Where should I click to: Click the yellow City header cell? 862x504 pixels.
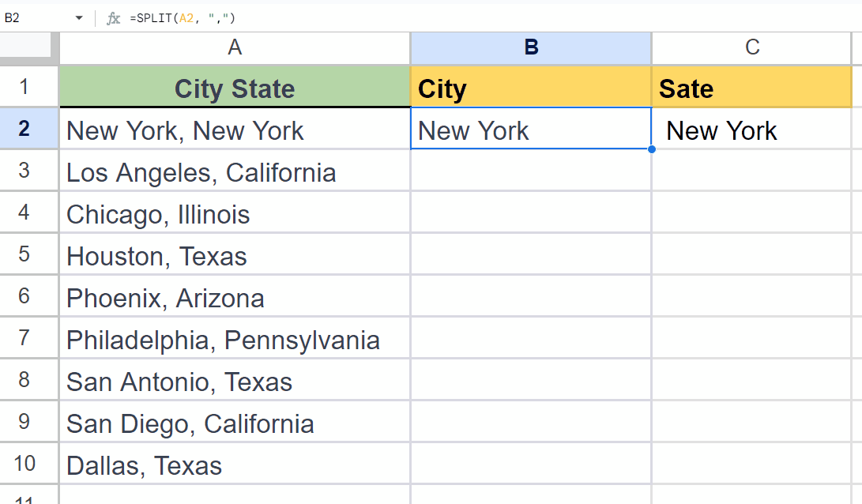pyautogui.click(x=530, y=87)
